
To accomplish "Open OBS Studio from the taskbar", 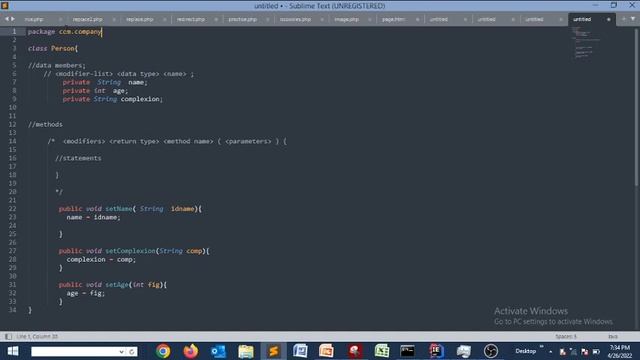I will 491,351.
